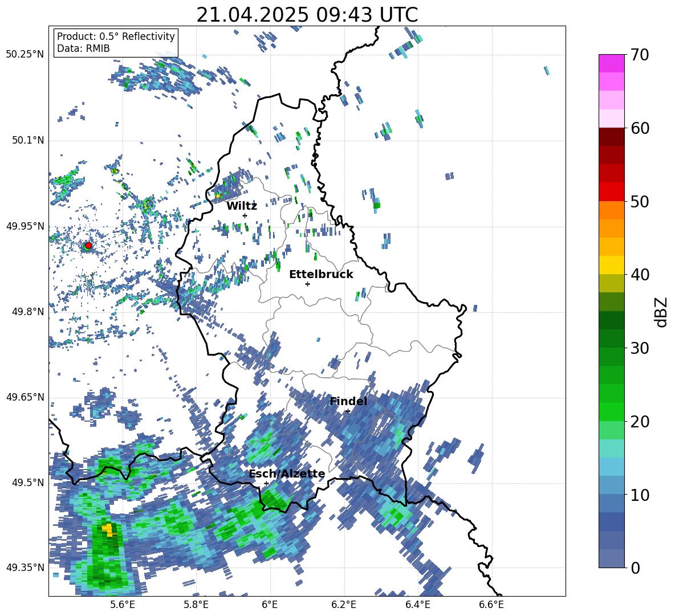Image resolution: width=675 pixels, height=616 pixels.
Task: Click the 10 dBZ colorbar tick label
Action: click(x=640, y=495)
